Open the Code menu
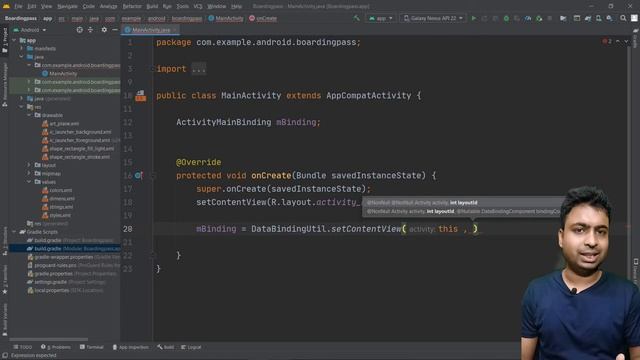 [x=89, y=7]
